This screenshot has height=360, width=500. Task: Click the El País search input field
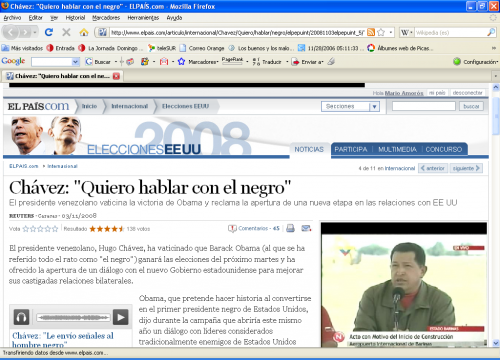424,106
